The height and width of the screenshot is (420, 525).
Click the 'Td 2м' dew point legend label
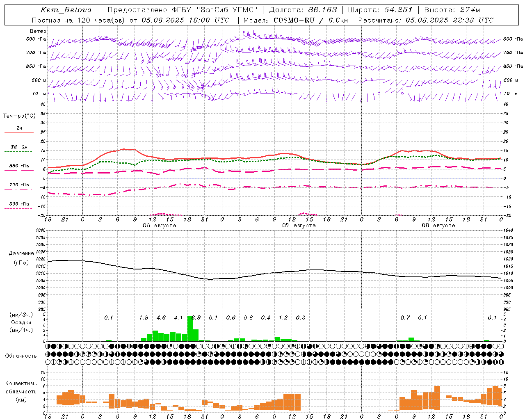click(x=19, y=147)
